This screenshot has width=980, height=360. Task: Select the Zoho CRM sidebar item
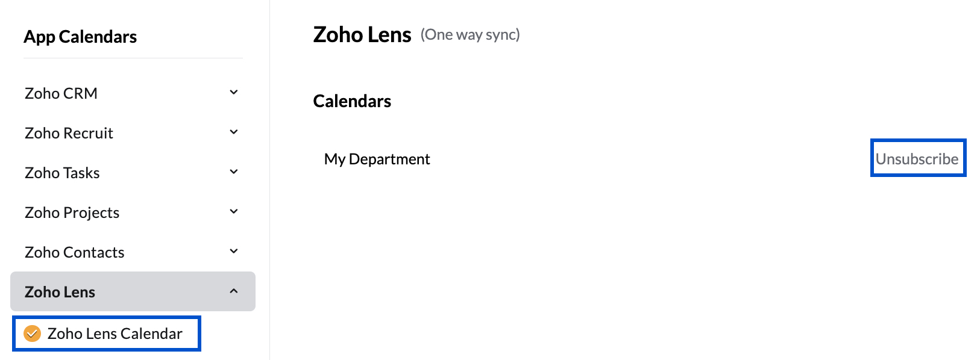tap(61, 93)
